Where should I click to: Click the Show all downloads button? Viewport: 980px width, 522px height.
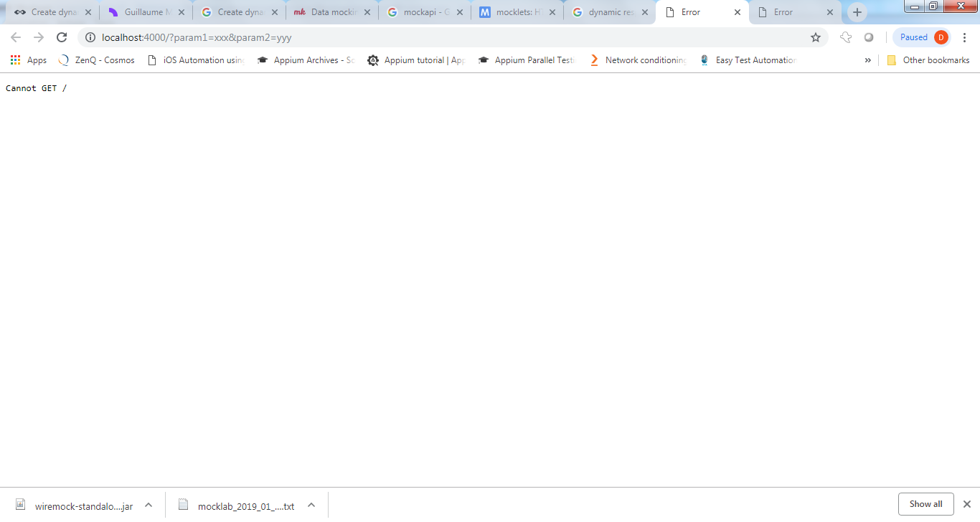(x=925, y=503)
